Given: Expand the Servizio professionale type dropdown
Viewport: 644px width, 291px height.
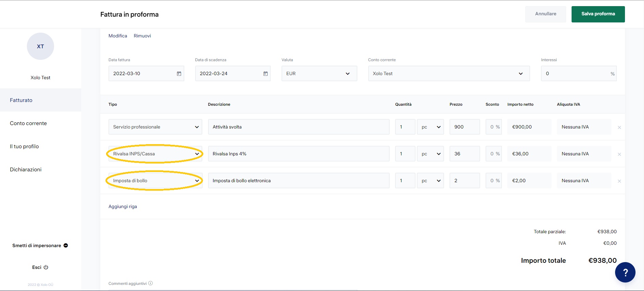Looking at the screenshot, I should (155, 127).
